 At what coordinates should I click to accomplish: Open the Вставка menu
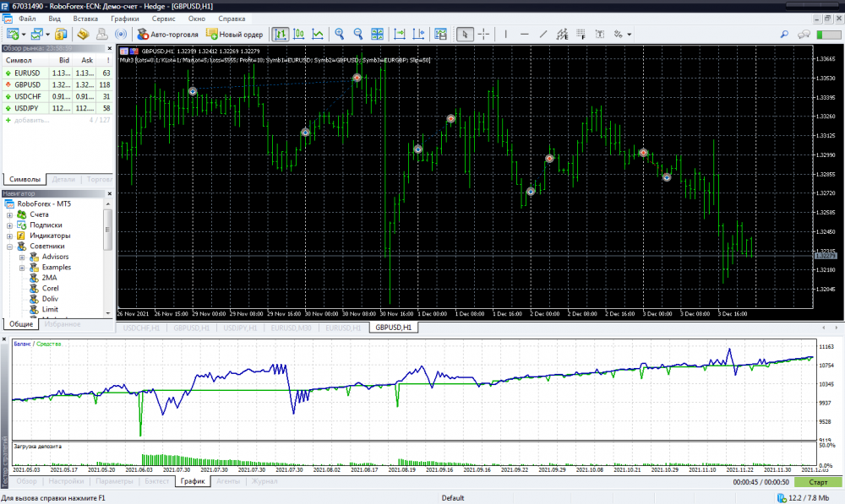tap(85, 19)
